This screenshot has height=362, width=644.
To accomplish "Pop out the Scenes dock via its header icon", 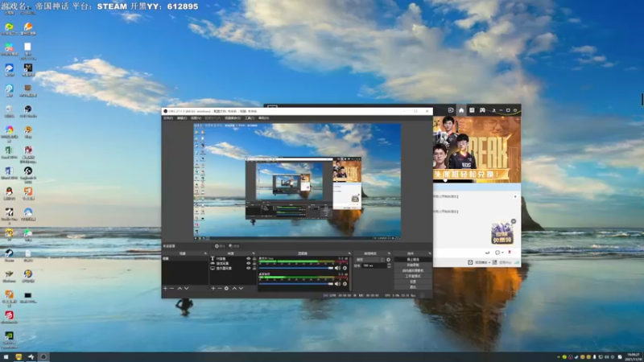I will coord(205,253).
